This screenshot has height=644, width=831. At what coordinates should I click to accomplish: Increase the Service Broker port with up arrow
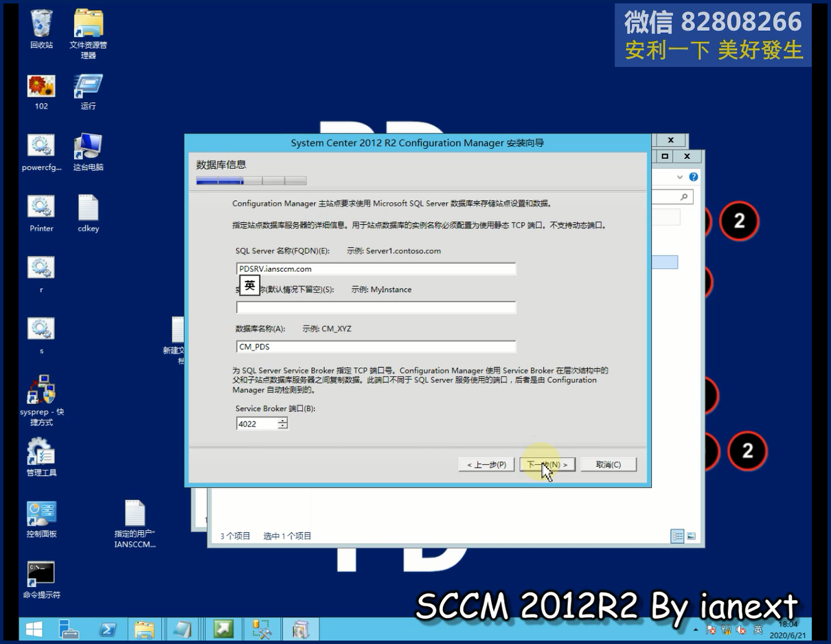coord(282,421)
